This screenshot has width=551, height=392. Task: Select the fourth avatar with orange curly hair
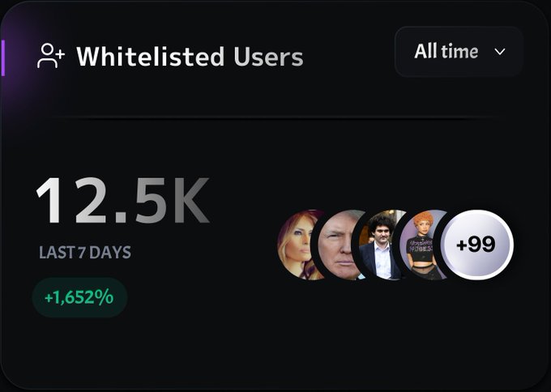(421, 245)
